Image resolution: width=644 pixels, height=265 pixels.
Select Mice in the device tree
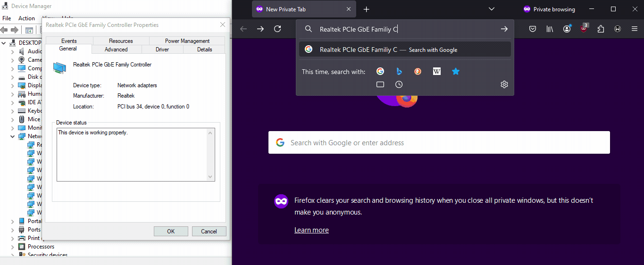pyautogui.click(x=33, y=119)
